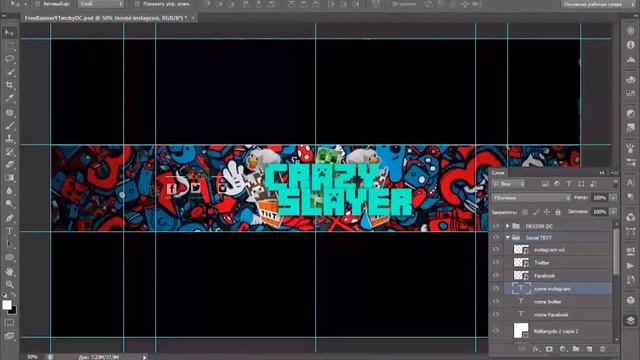Enable the Auto-select checkbox
This screenshot has height=360, width=640.
pyautogui.click(x=37, y=4)
